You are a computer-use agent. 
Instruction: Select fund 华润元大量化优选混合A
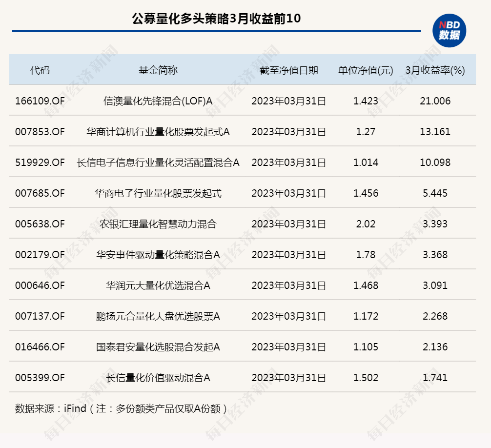pyautogui.click(x=158, y=285)
